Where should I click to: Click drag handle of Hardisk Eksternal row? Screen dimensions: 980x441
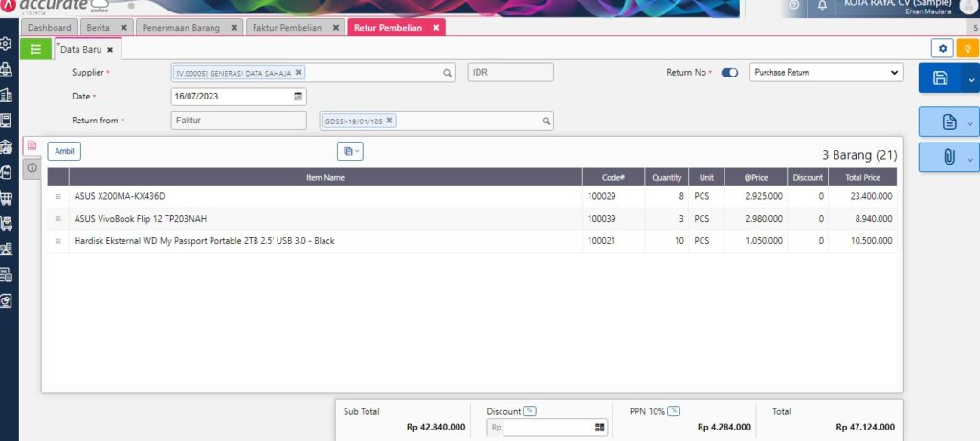click(58, 241)
